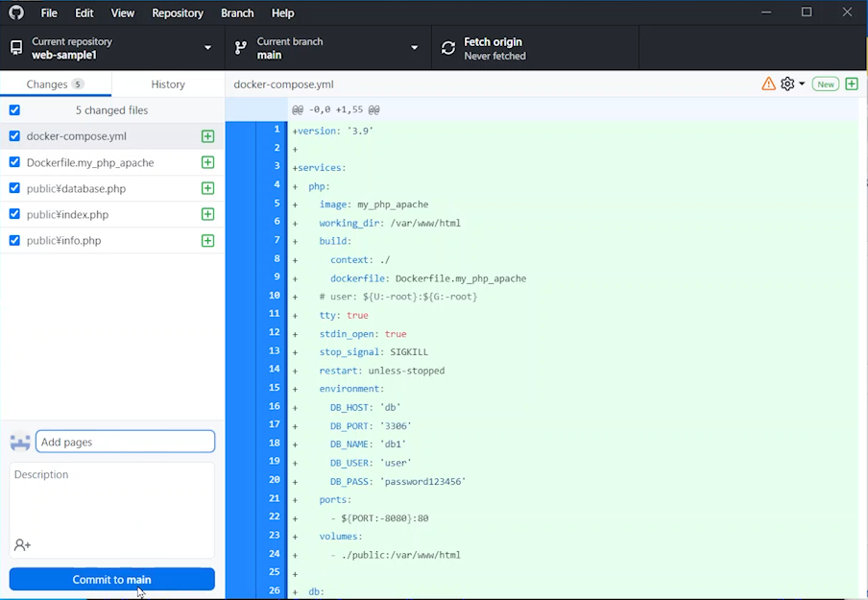Click the line 'restart: unless-stopped'

(382, 371)
